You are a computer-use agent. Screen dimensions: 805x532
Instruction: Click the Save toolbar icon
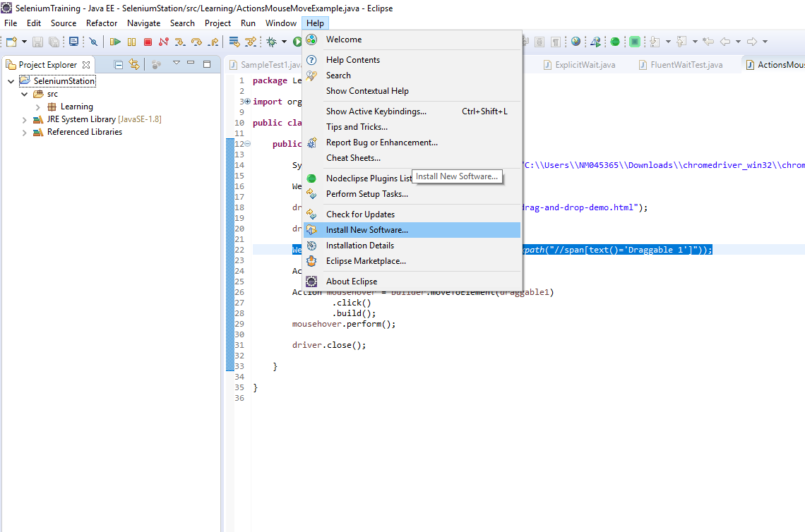pos(37,42)
